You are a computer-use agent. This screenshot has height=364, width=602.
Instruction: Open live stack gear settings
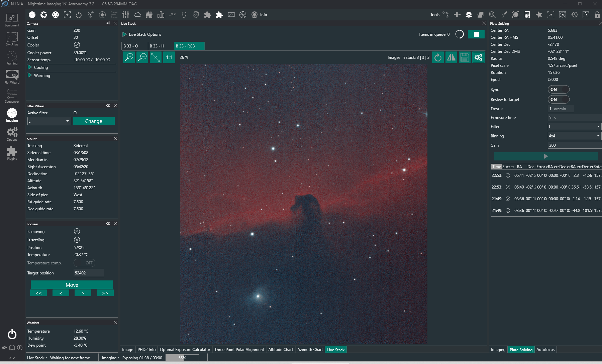(478, 57)
